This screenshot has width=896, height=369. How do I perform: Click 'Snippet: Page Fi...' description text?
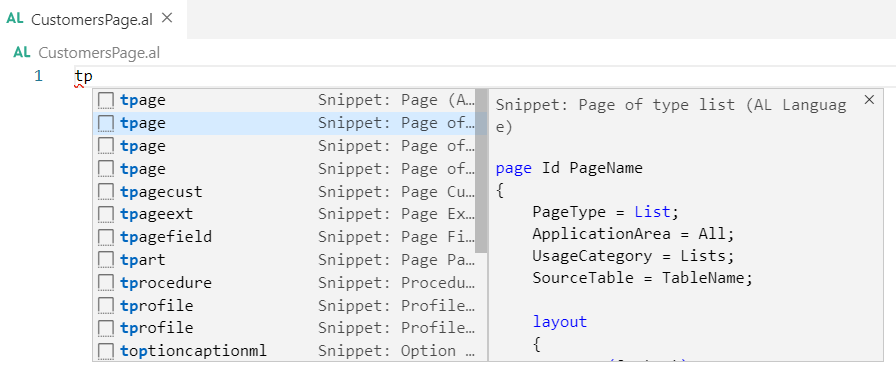tap(397, 237)
